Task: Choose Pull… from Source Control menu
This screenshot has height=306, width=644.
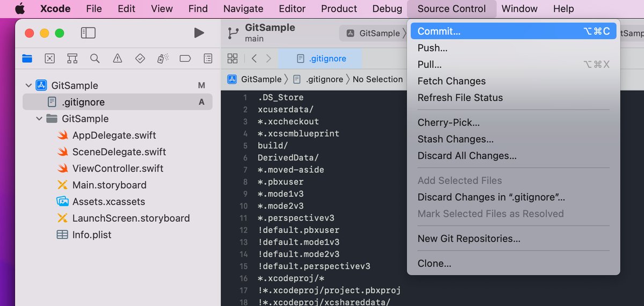Action: 514,64
